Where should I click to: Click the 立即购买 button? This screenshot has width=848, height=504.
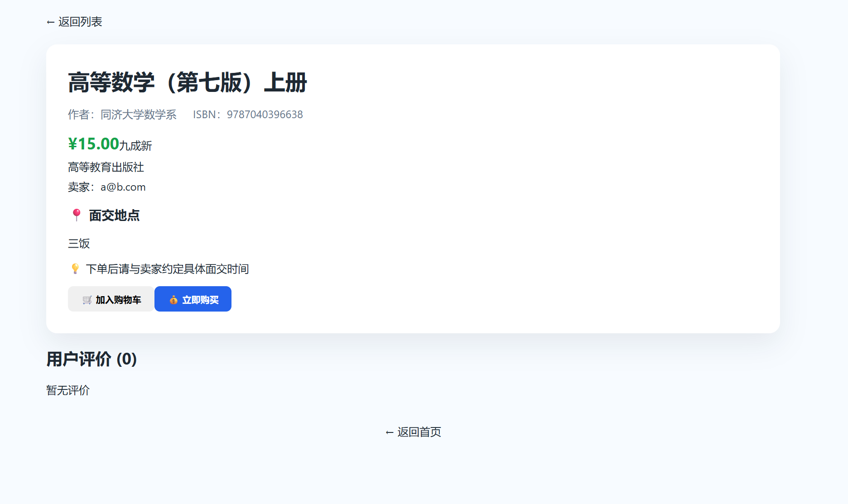[193, 299]
